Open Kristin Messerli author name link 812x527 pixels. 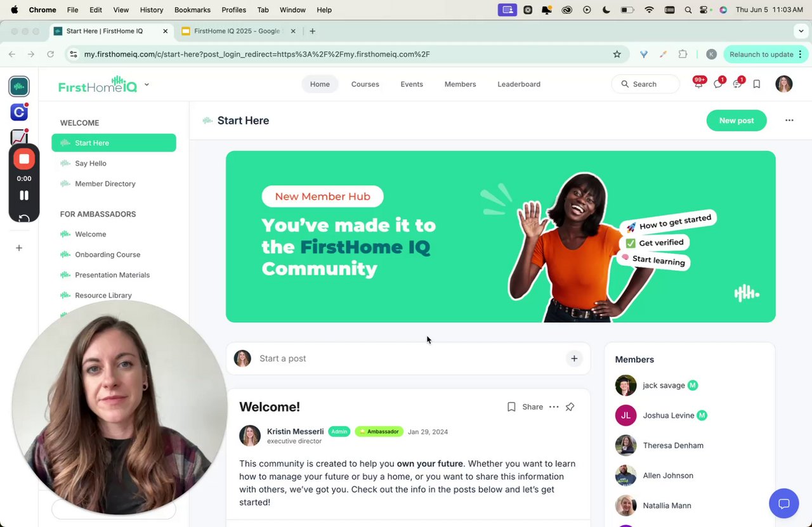click(x=295, y=431)
